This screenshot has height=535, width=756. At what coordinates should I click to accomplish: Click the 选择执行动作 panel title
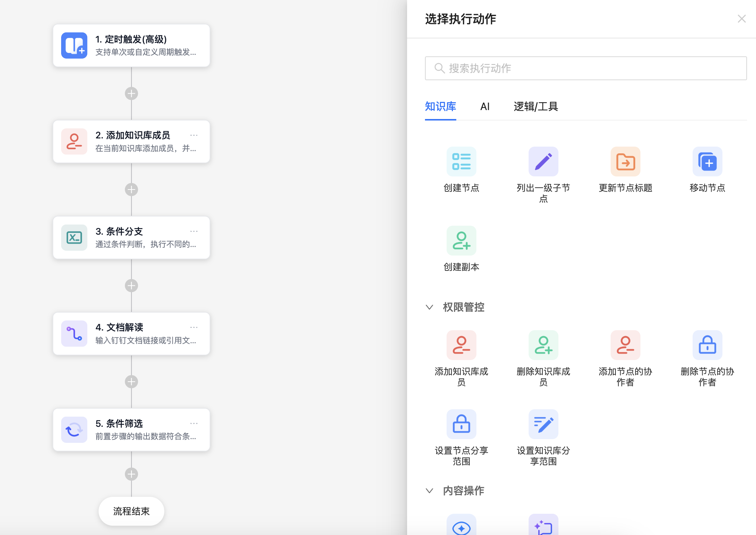pyautogui.click(x=460, y=19)
